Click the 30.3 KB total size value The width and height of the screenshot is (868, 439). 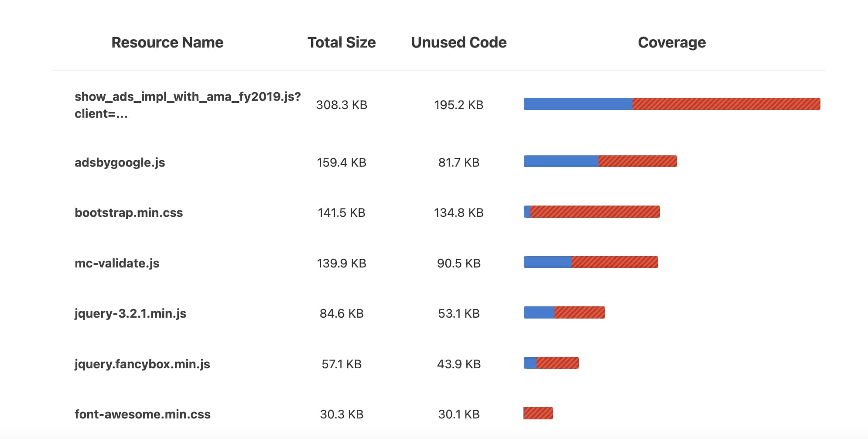point(342,414)
